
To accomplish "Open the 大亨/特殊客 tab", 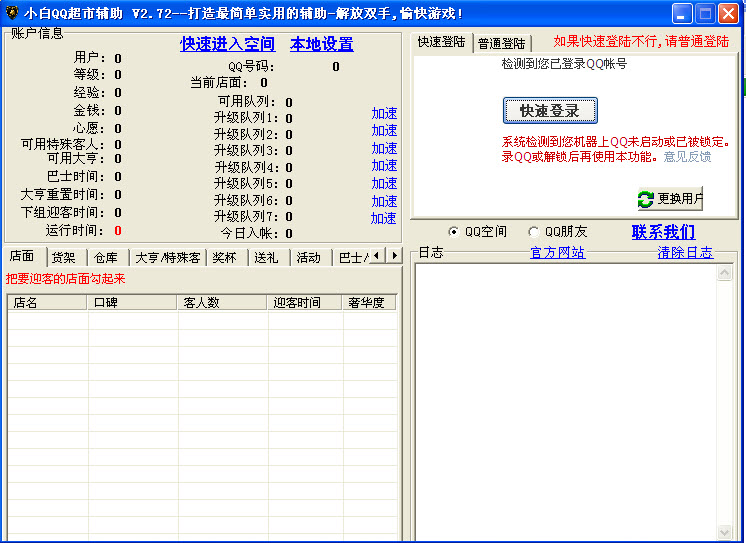I will [167, 257].
